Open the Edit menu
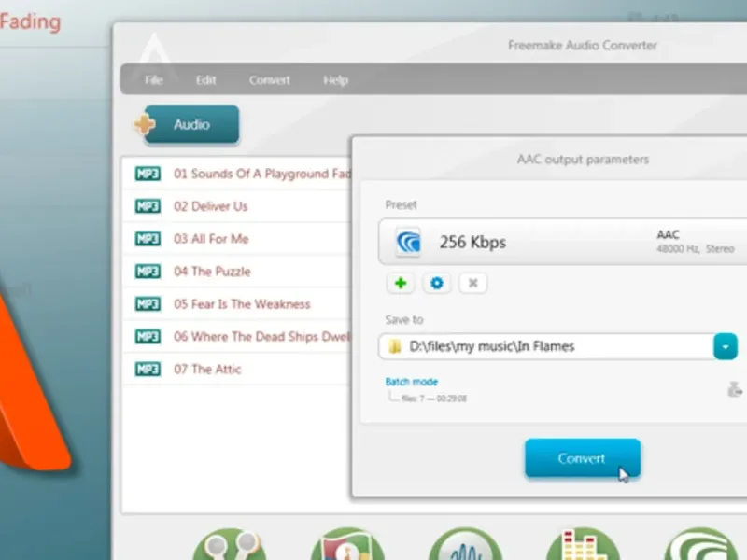This screenshot has height=560, width=747. click(205, 80)
